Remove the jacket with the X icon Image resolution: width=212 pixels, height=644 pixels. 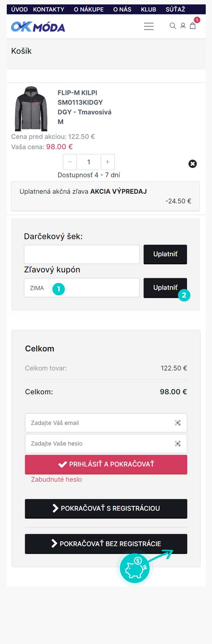pos(192,164)
